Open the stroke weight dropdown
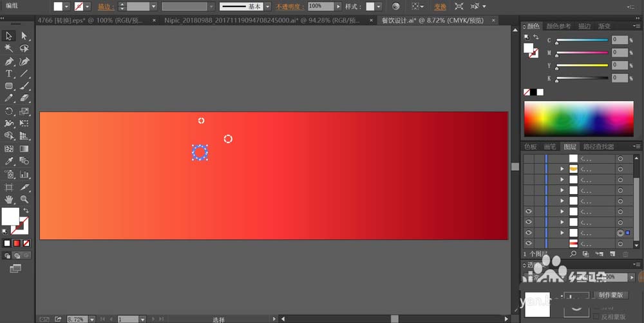The image size is (644, 323). (154, 6)
